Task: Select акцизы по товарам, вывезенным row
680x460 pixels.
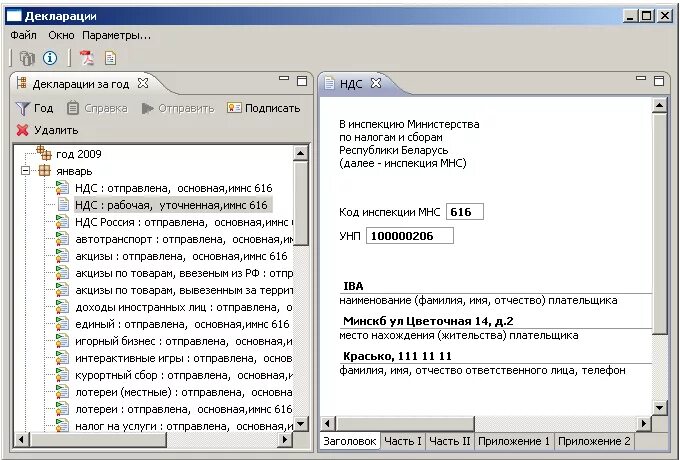Action: [184, 290]
